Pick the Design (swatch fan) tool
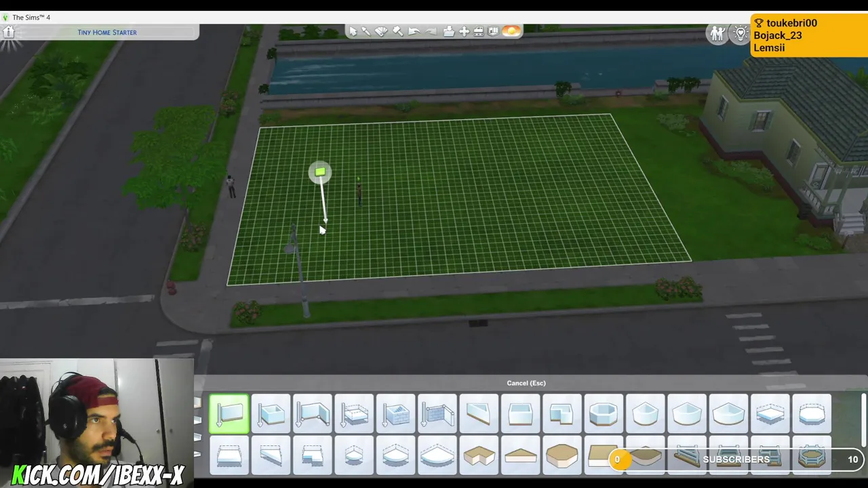The width and height of the screenshot is (868, 488). coord(382,31)
